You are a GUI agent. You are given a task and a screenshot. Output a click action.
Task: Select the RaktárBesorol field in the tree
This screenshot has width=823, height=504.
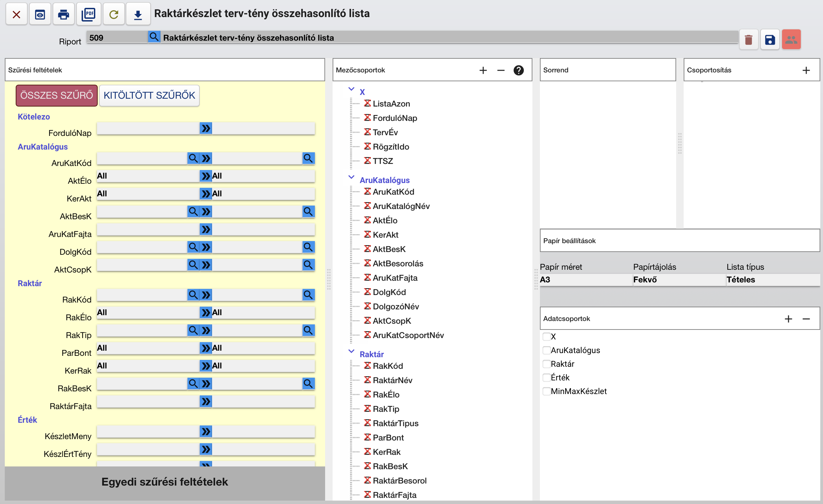tap(400, 481)
